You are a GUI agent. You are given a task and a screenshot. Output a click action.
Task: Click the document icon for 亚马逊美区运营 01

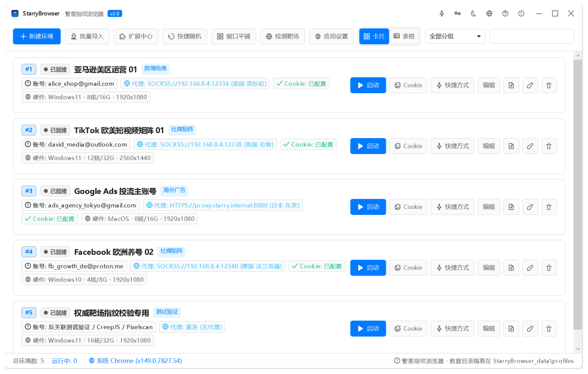[x=511, y=85]
